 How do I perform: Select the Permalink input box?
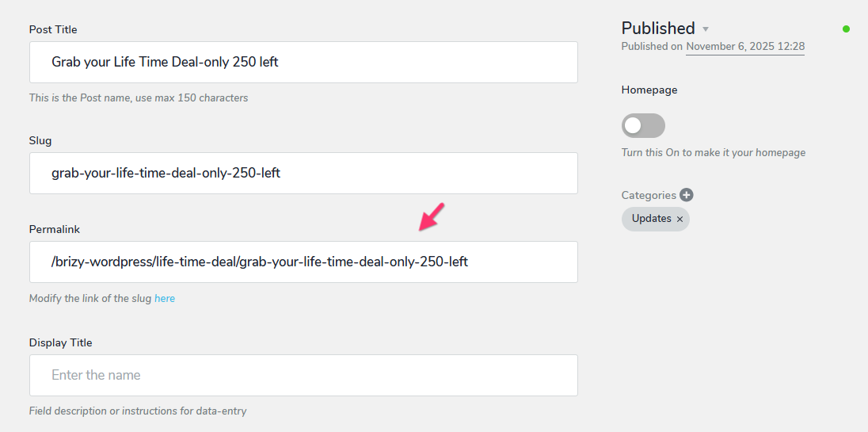[x=303, y=262]
